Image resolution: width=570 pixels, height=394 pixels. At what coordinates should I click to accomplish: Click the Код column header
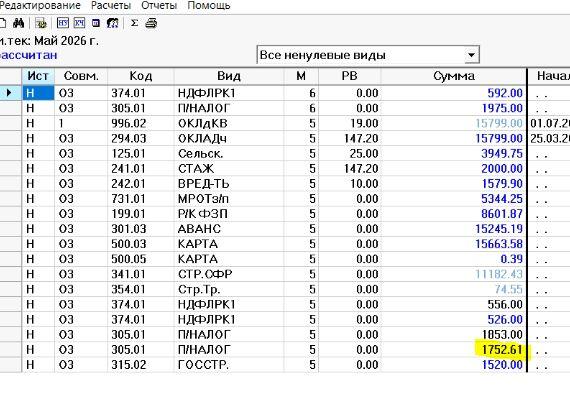141,76
